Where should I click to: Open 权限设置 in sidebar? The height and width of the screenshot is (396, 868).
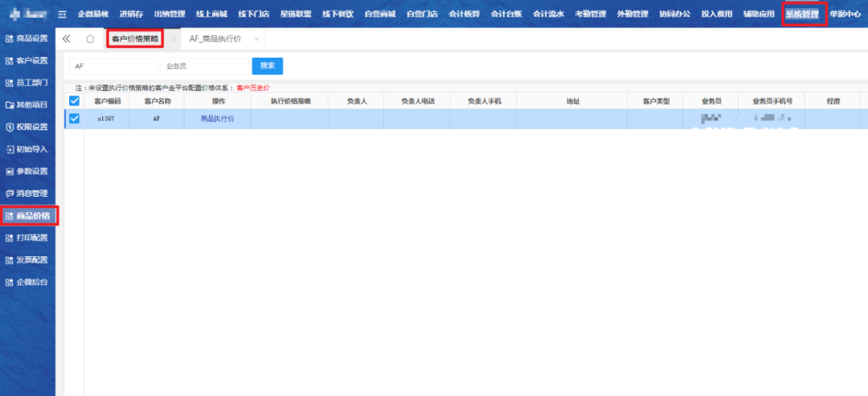tap(27, 127)
